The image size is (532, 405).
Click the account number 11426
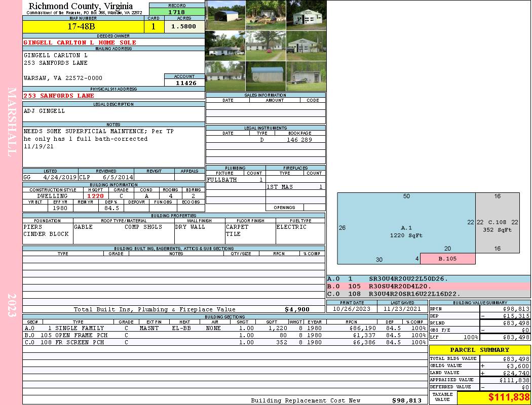[185, 83]
